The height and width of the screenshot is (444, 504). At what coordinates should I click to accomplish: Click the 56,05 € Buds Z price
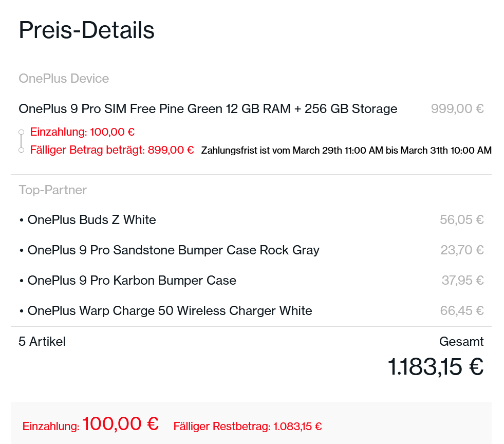coord(461,220)
